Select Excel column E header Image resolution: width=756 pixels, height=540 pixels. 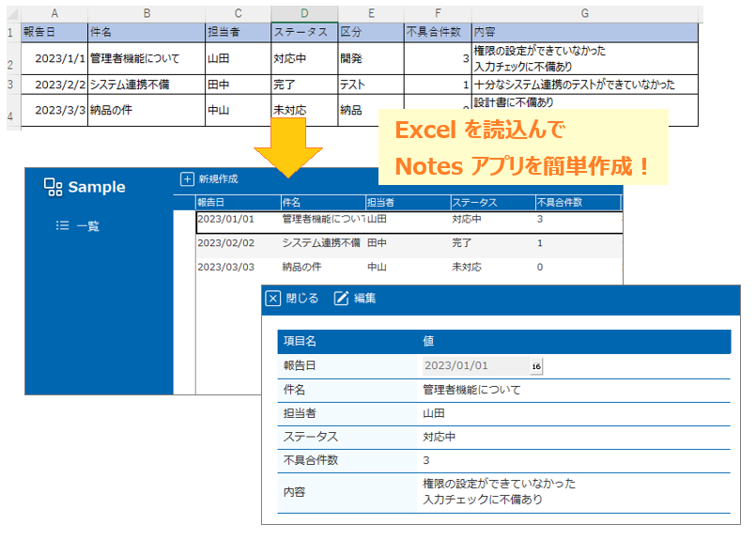371,13
